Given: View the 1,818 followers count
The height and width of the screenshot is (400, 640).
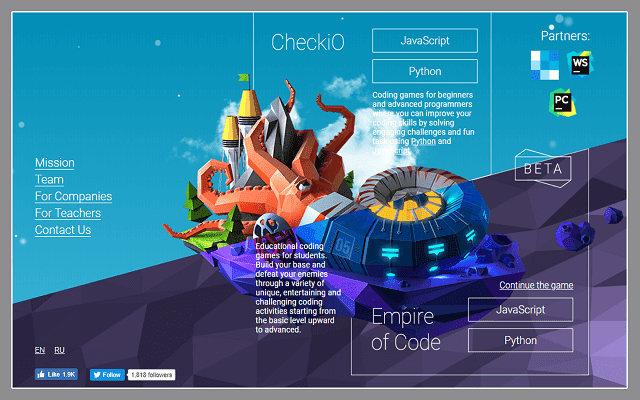Looking at the screenshot, I should point(151,375).
